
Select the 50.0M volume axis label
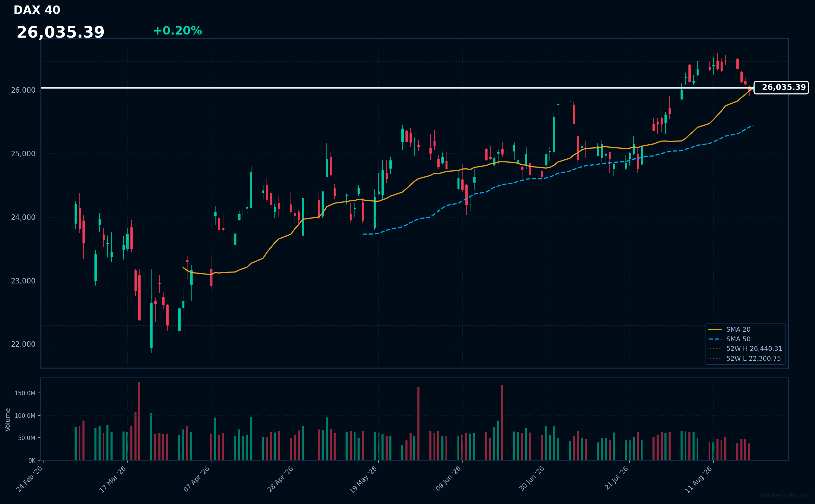pyautogui.click(x=27, y=438)
